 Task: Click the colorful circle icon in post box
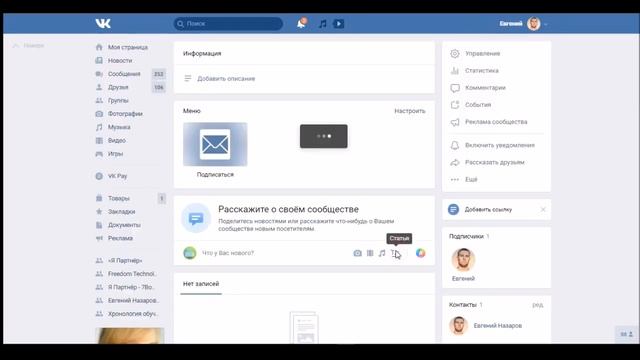[420, 253]
